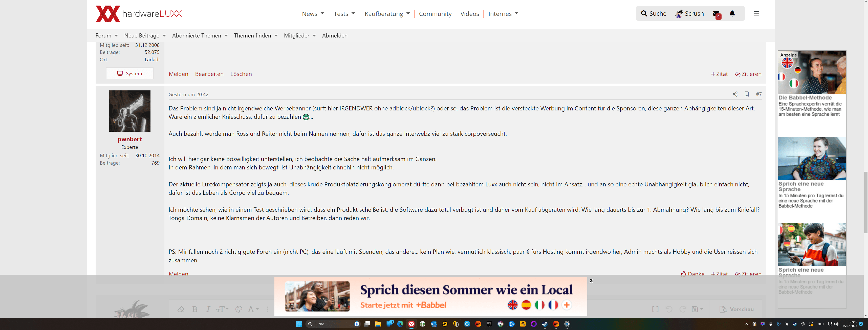The width and height of the screenshot is (868, 330).
Task: Open Ubisoft Connect from taskbar
Action: point(500,324)
